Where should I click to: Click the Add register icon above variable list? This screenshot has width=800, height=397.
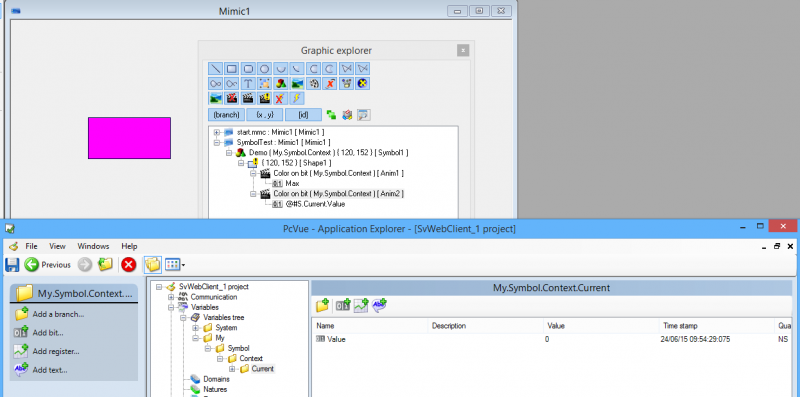[361, 306]
